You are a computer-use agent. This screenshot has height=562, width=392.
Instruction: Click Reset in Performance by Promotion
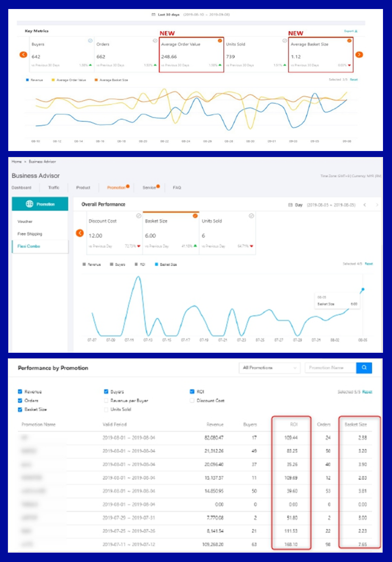367,392
